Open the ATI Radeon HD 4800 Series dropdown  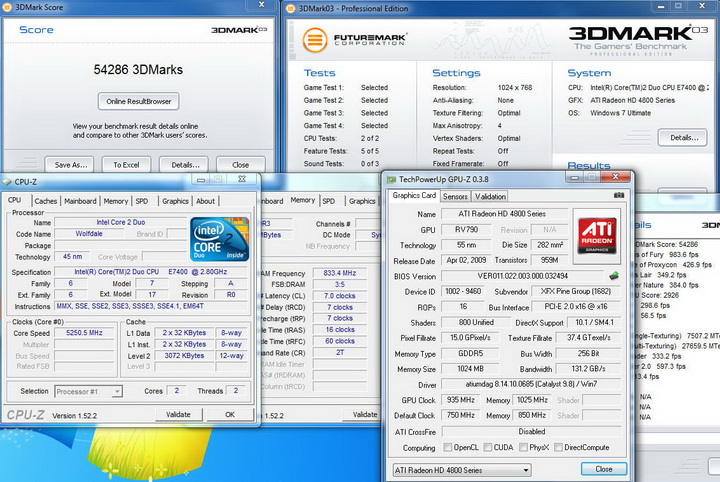462,470
